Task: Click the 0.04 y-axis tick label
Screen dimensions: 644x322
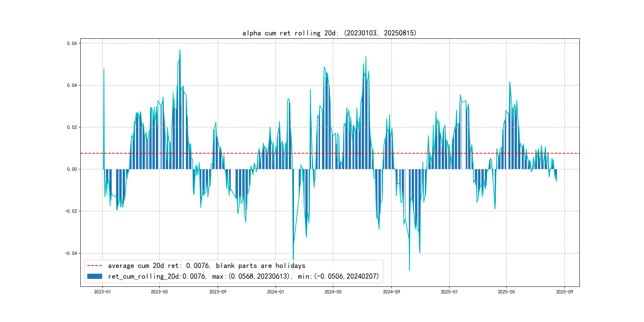Action: click(72, 85)
